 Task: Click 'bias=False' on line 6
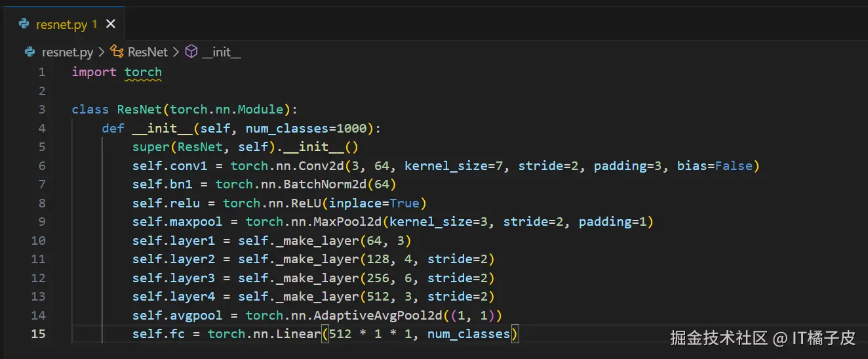715,165
